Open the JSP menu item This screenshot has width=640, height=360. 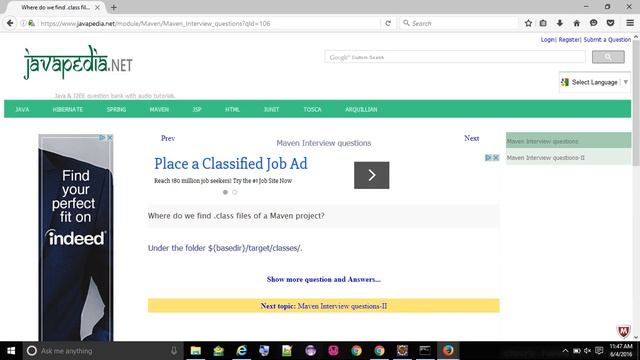[x=197, y=109]
